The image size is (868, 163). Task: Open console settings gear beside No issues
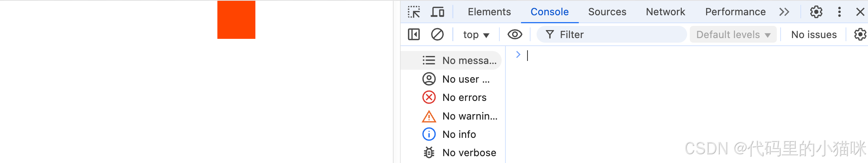point(860,35)
